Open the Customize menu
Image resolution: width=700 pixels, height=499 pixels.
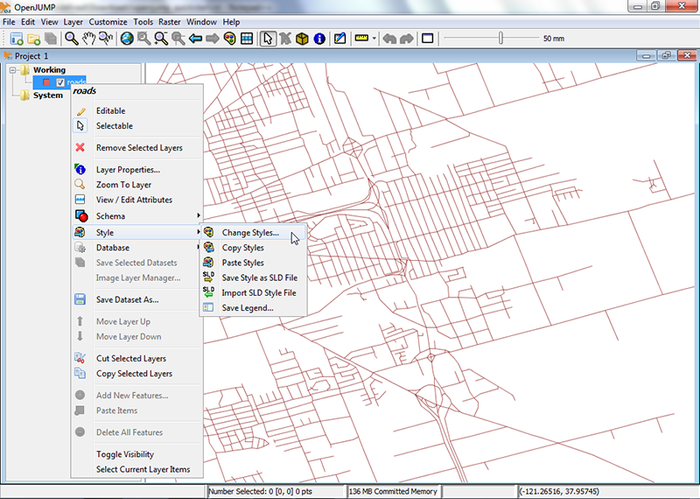pyautogui.click(x=108, y=22)
